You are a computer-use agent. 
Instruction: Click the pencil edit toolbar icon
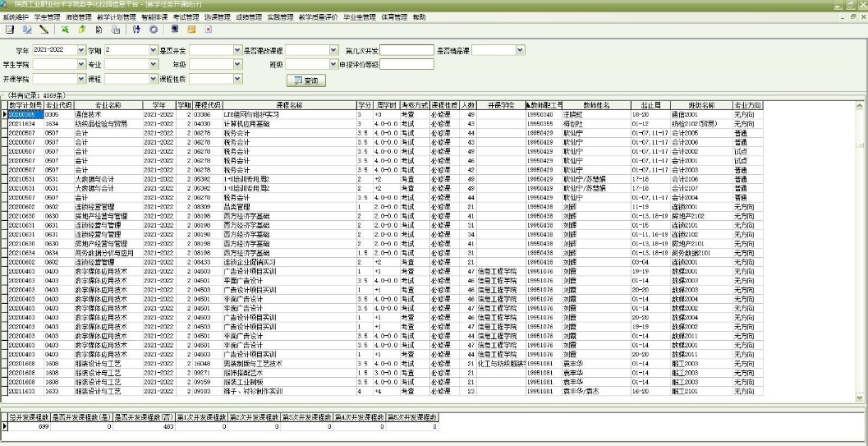(x=42, y=30)
